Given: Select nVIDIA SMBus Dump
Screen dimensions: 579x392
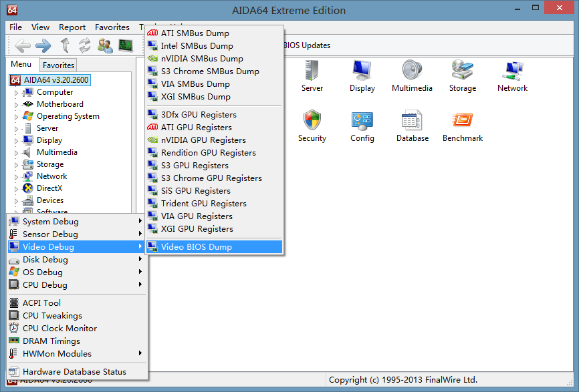Looking at the screenshot, I should tap(214, 58).
